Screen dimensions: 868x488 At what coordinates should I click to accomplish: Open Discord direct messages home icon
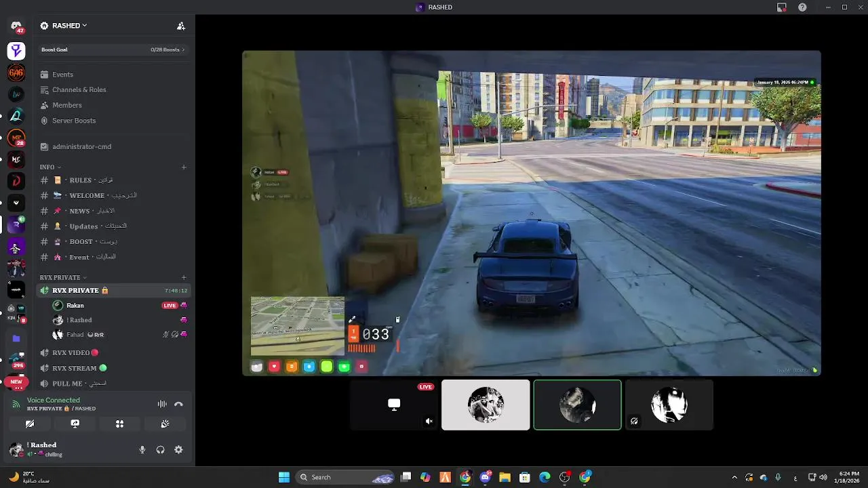coord(16,26)
